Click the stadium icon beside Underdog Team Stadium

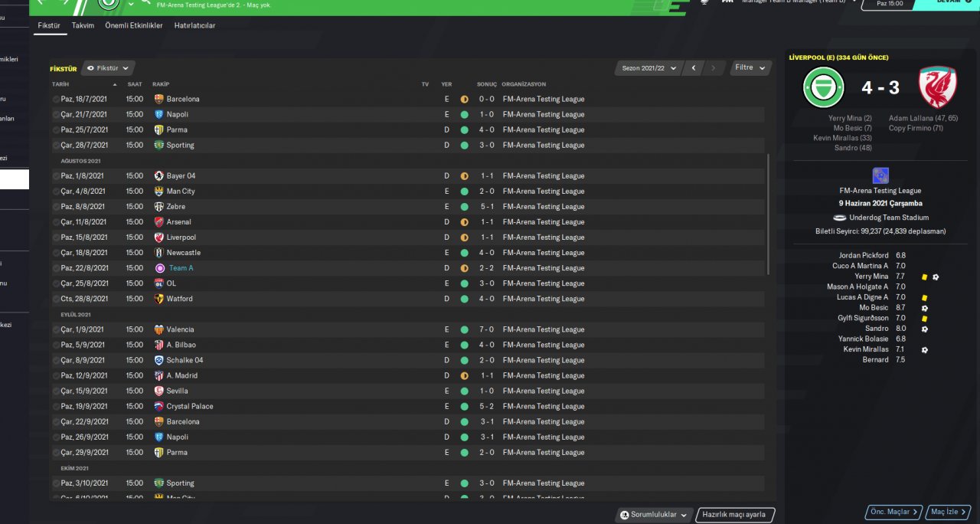(840, 218)
